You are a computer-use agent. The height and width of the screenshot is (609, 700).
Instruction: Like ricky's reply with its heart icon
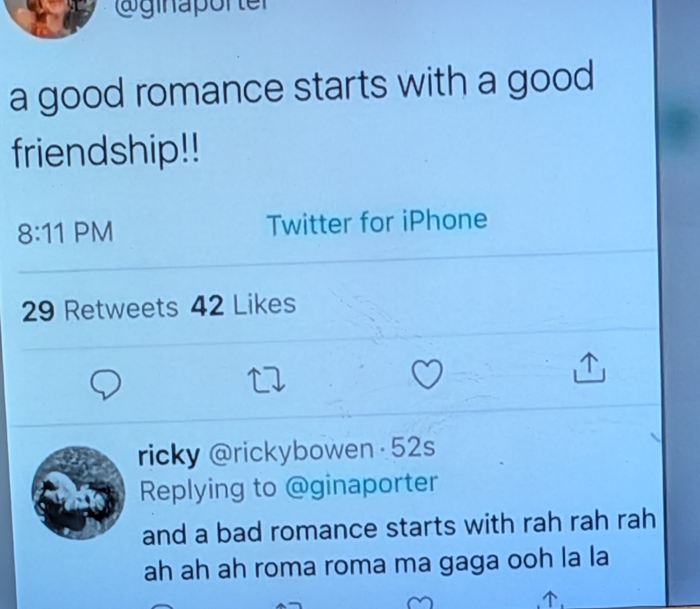pyautogui.click(x=420, y=603)
